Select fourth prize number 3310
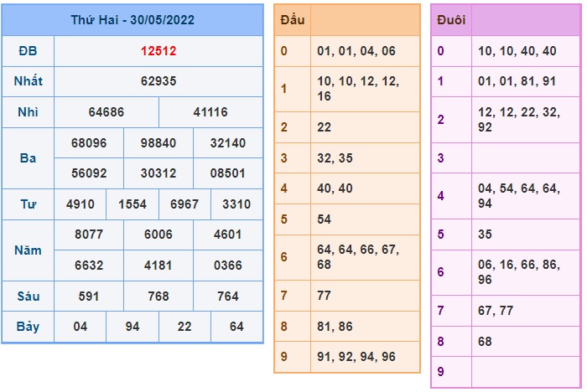The height and width of the screenshot is (392, 587). point(236,204)
